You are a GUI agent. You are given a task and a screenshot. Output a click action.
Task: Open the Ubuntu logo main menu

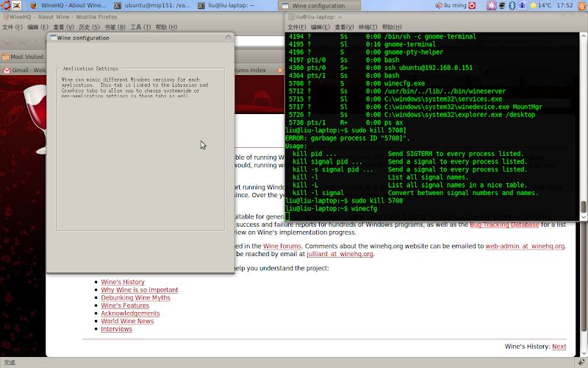coord(5,5)
